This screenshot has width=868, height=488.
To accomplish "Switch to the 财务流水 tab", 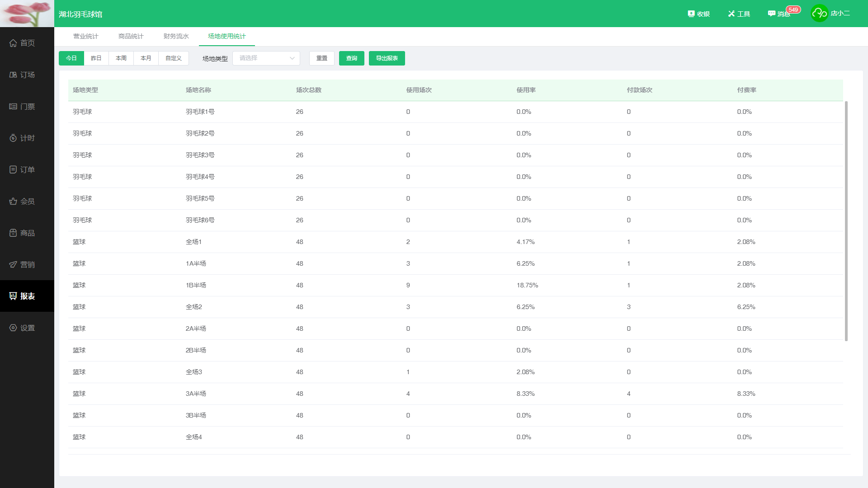I will (176, 36).
